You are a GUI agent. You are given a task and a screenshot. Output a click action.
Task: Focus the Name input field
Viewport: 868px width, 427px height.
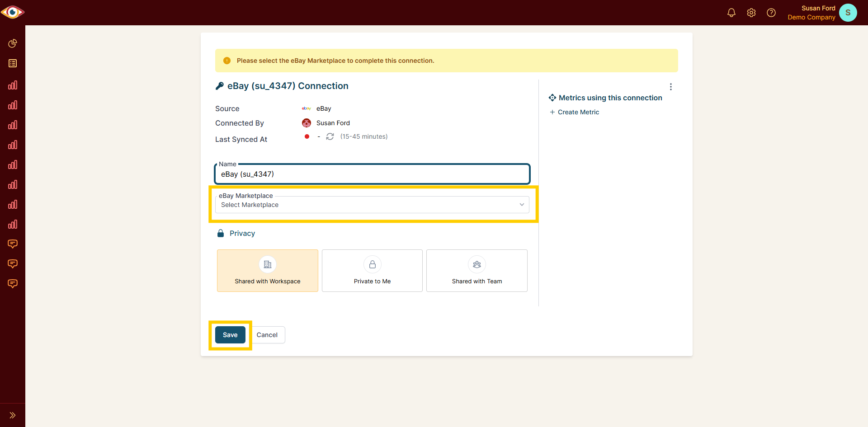tap(372, 174)
